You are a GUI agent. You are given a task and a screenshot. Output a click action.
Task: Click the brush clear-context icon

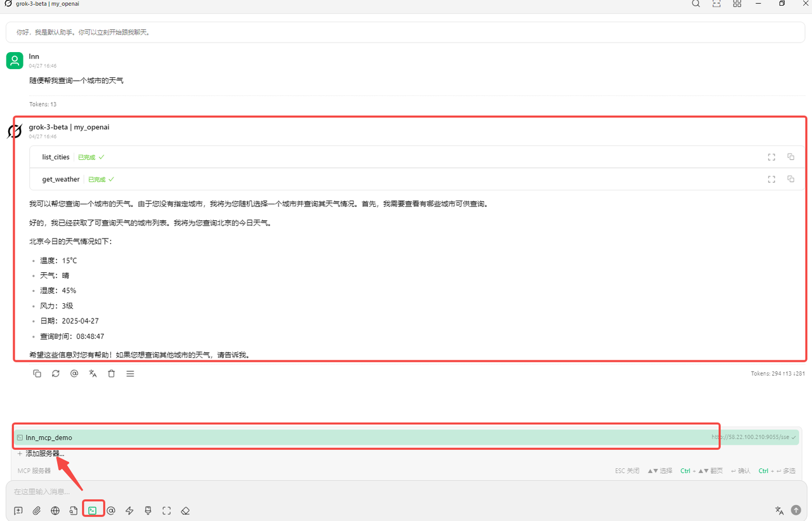(148, 511)
